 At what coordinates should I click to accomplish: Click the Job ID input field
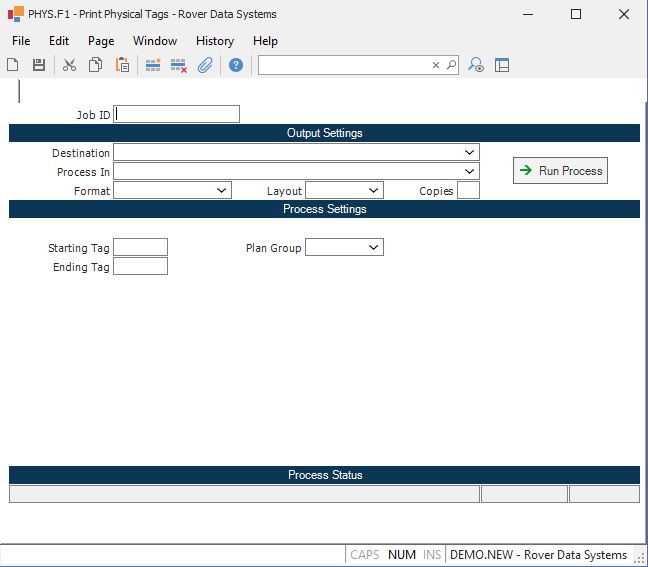(177, 114)
